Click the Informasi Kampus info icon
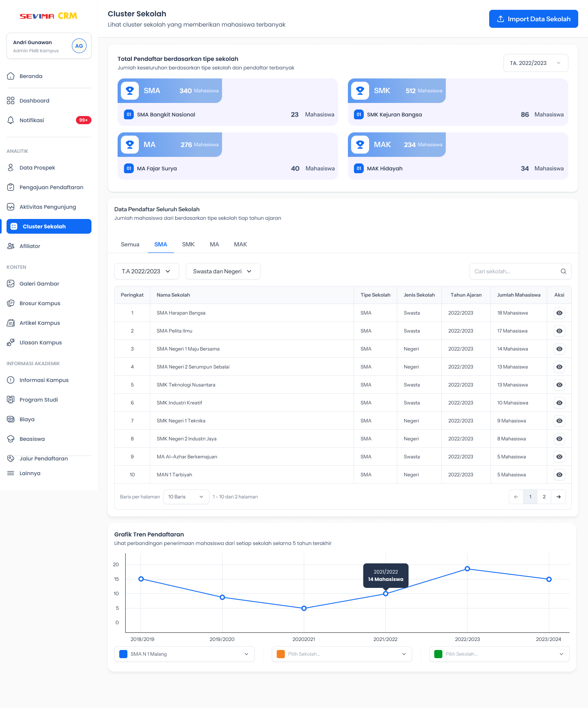Viewport: 588px width, 708px height. [11, 380]
